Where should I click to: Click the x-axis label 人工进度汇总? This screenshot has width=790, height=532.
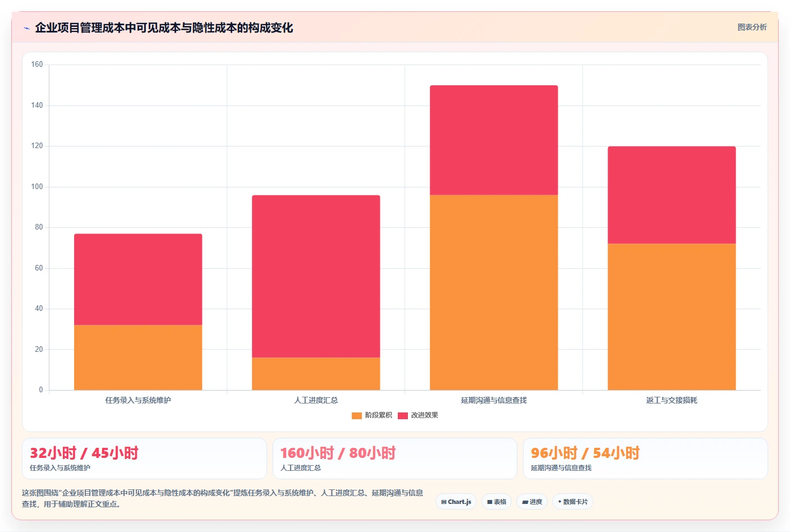click(x=316, y=400)
